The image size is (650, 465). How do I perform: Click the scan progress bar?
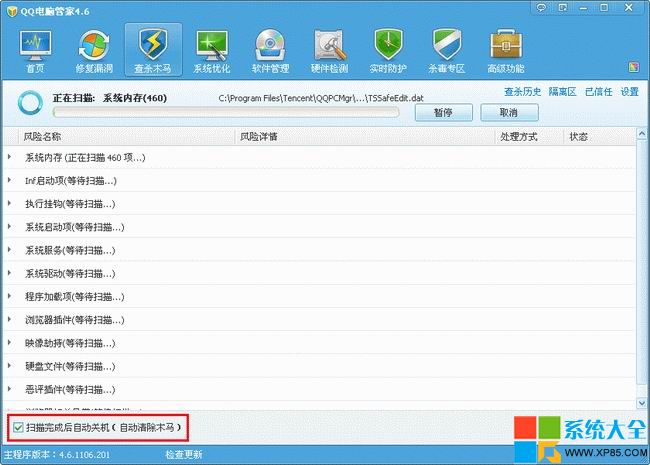(x=226, y=112)
